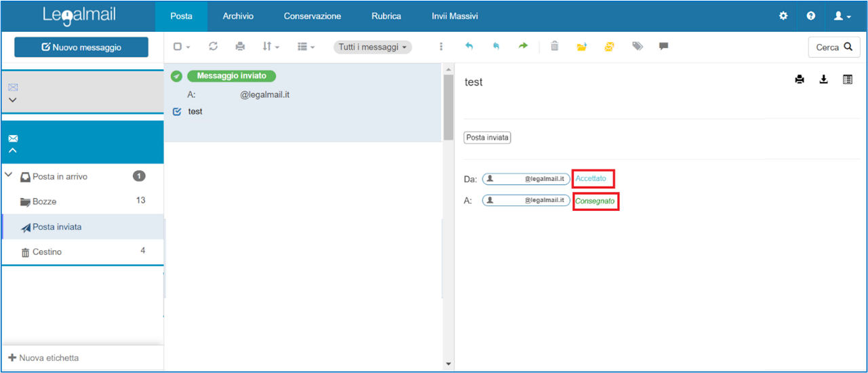Open the user account dropdown menu

pos(842,16)
